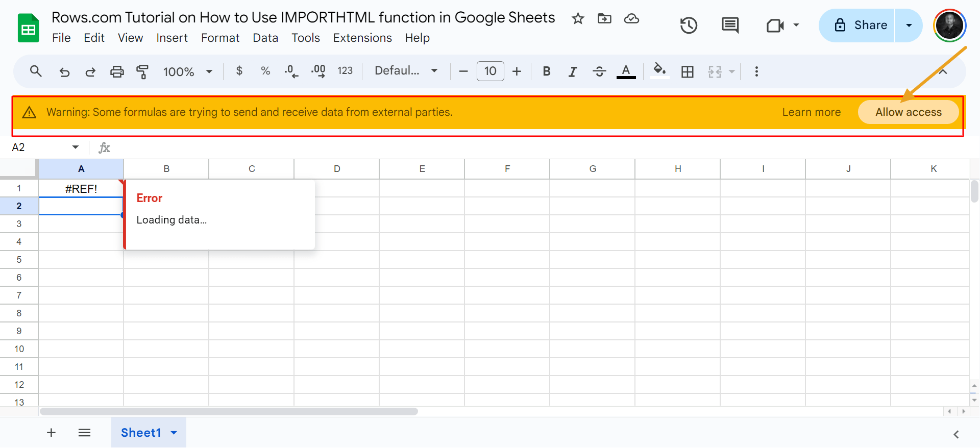The image size is (980, 448).
Task: Click the Learn more link
Action: (811, 112)
